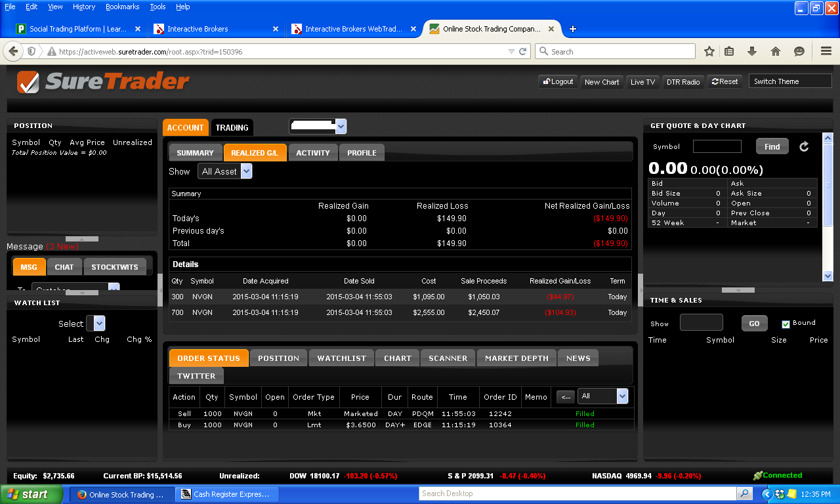Image resolution: width=840 pixels, height=504 pixels.
Task: Refresh the quote using the circular arrow icon
Action: tap(804, 147)
